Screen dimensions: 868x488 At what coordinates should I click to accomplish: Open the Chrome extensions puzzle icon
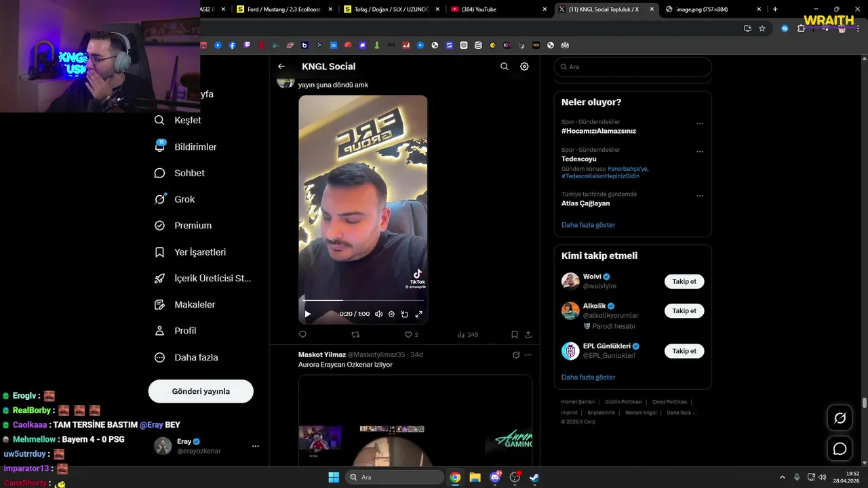tap(801, 28)
